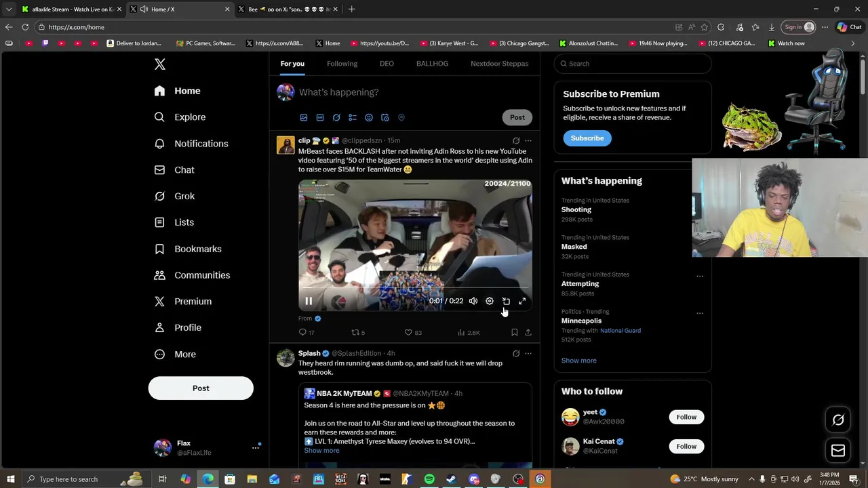Open emoji picker in composer
Image resolution: width=868 pixels, height=488 pixels.
tap(369, 117)
